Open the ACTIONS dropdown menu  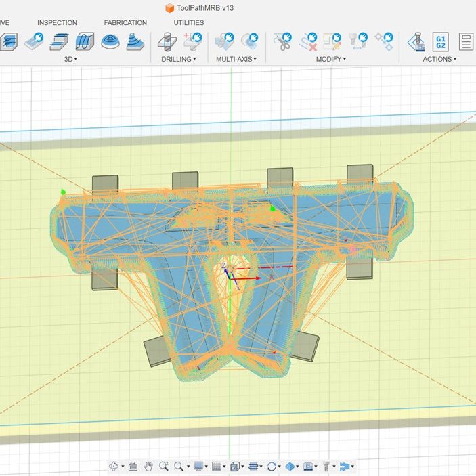[439, 59]
